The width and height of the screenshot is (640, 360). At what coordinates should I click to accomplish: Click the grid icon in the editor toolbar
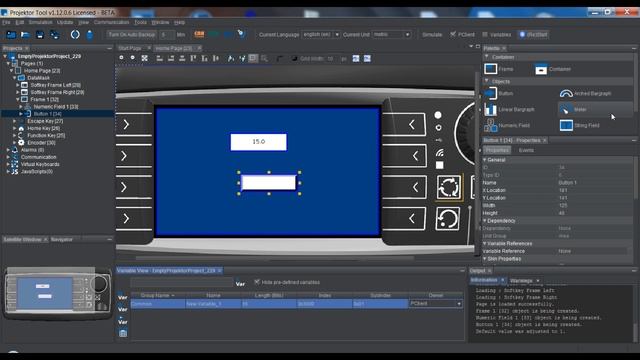[x=253, y=58]
